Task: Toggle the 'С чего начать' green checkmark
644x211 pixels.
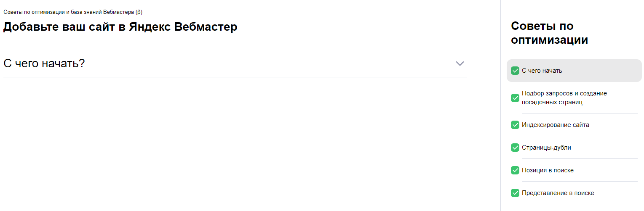Action: [x=515, y=71]
